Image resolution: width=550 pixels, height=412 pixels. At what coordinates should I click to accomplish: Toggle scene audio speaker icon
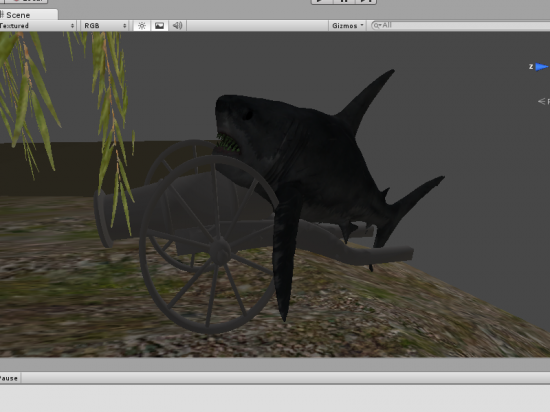click(177, 26)
